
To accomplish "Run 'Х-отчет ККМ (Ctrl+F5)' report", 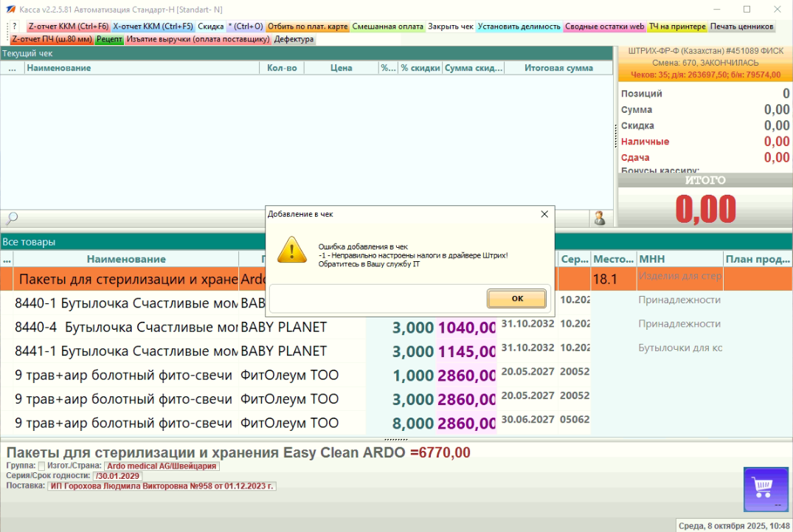I will pos(153,27).
